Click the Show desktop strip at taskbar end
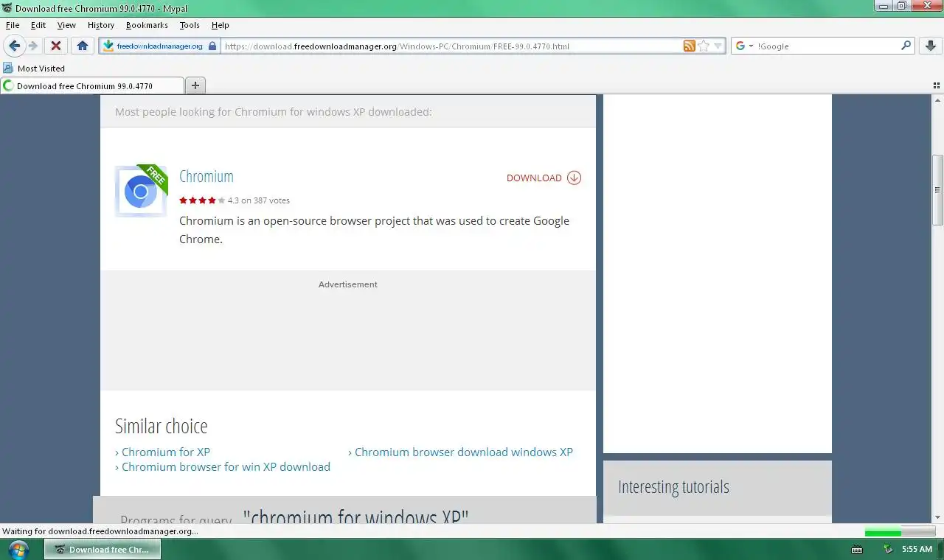The image size is (944, 560). point(940,549)
